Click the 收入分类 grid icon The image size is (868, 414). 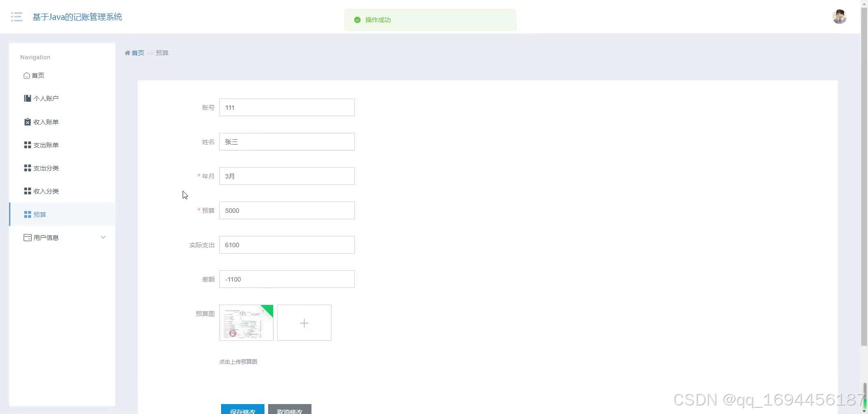click(x=28, y=191)
